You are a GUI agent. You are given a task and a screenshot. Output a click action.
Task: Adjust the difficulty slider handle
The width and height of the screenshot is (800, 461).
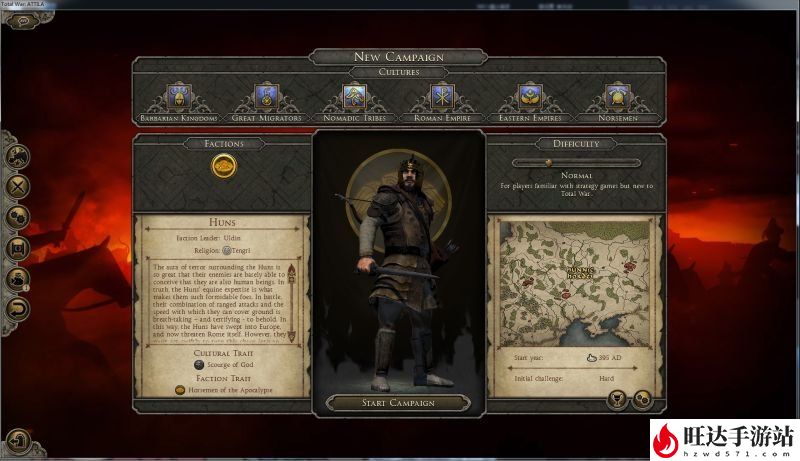(x=549, y=163)
